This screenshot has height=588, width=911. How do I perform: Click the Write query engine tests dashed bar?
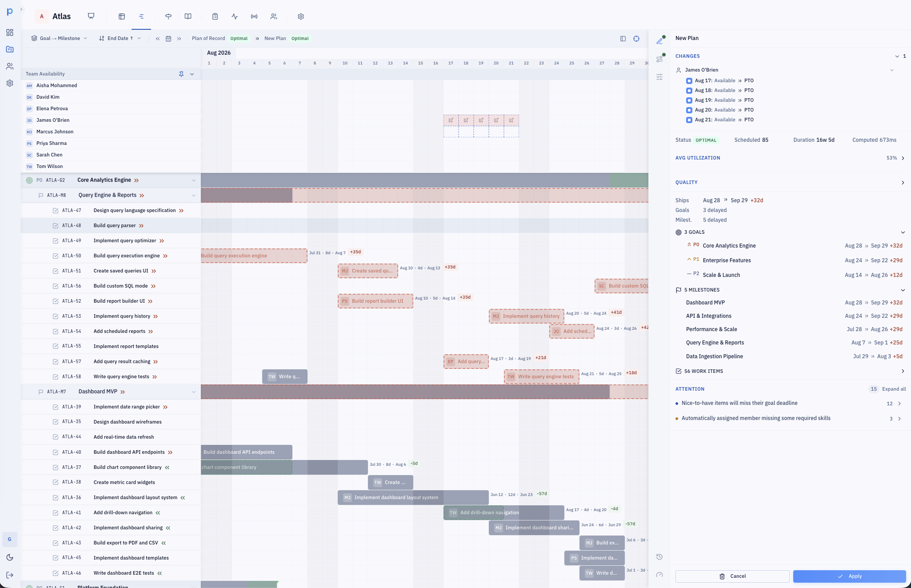[x=541, y=377]
